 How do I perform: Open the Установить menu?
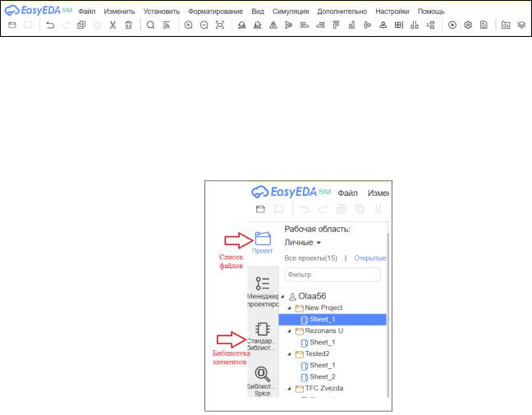click(x=162, y=11)
